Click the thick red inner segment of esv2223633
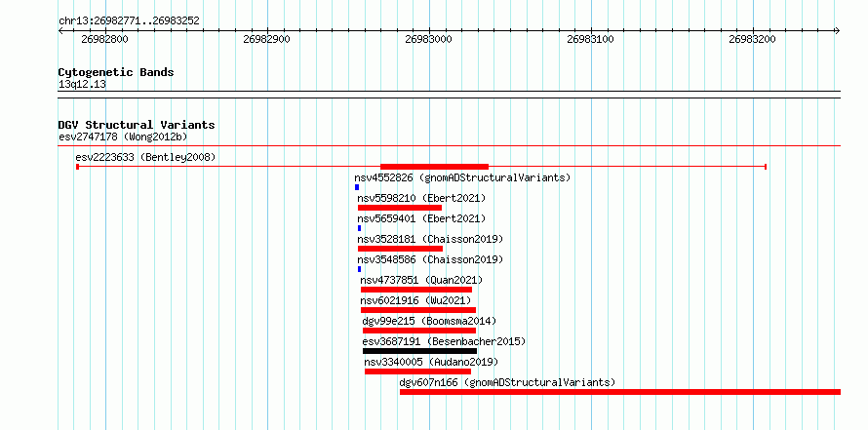This screenshot has height=430, width=868. (x=435, y=167)
